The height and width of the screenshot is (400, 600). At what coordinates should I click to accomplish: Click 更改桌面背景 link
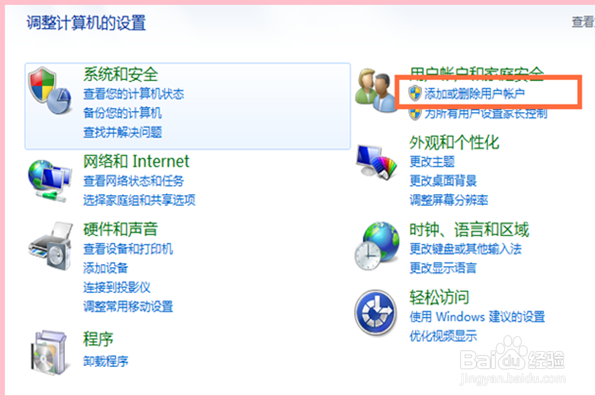[443, 181]
